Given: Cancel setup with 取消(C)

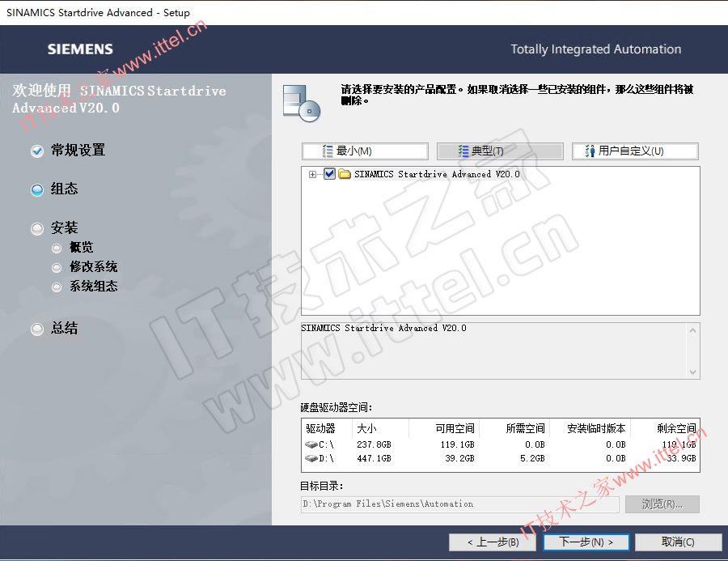Looking at the screenshot, I should [679, 542].
